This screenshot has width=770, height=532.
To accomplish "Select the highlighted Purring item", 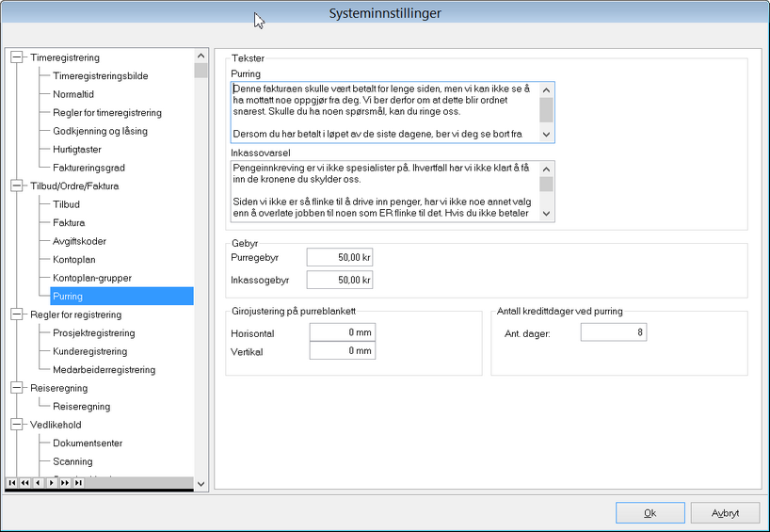I will pyautogui.click(x=121, y=297).
